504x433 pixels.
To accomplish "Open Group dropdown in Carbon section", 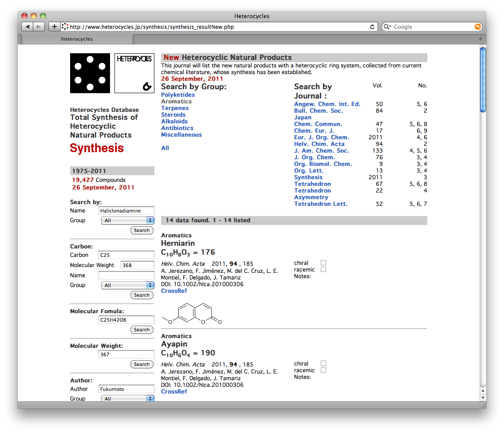I will tap(128, 285).
